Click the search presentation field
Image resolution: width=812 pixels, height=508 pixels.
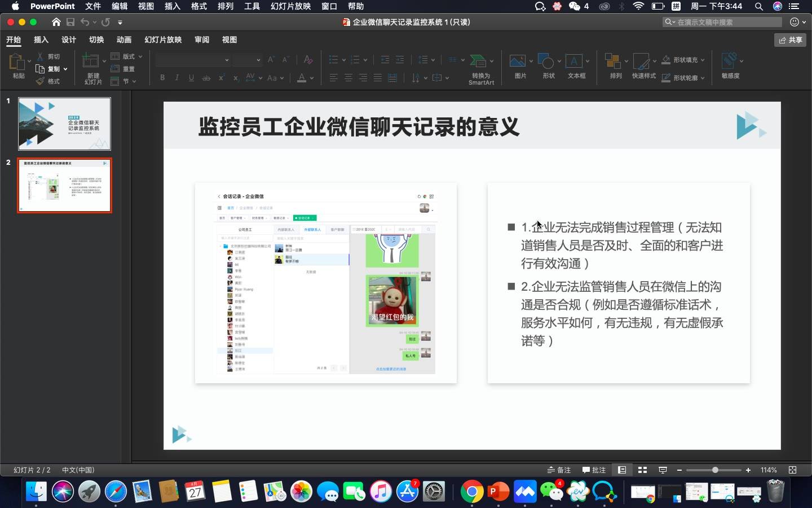(722, 22)
